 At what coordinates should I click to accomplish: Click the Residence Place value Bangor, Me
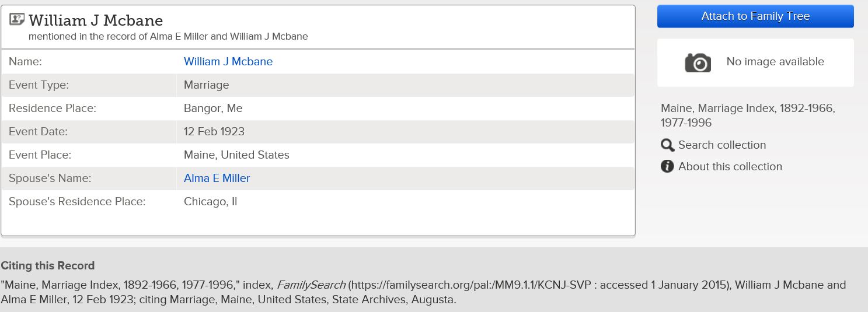[x=213, y=108]
